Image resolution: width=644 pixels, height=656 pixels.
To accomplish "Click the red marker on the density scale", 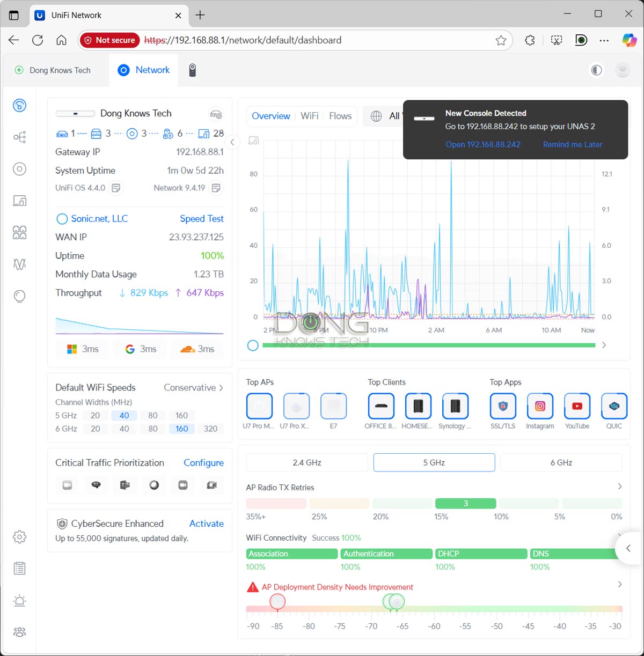I will pos(277,602).
